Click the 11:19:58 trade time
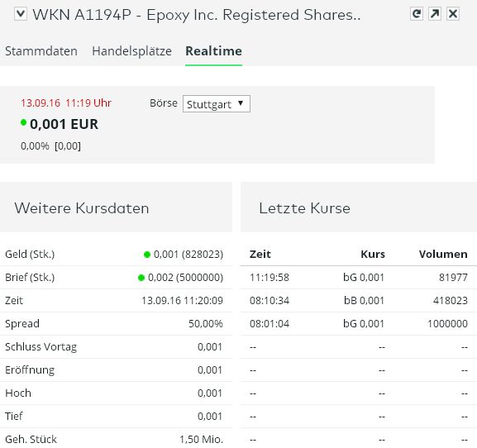This screenshot has width=477, height=448. tap(270, 278)
